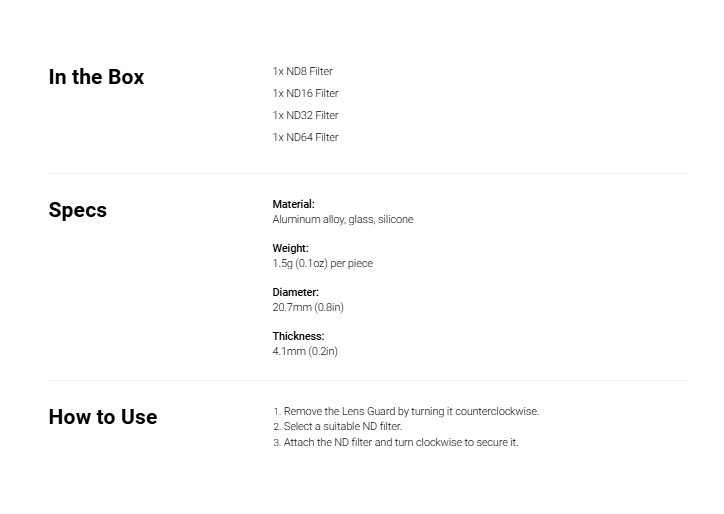Click step 1 Remove the Lens Guard

(406, 411)
